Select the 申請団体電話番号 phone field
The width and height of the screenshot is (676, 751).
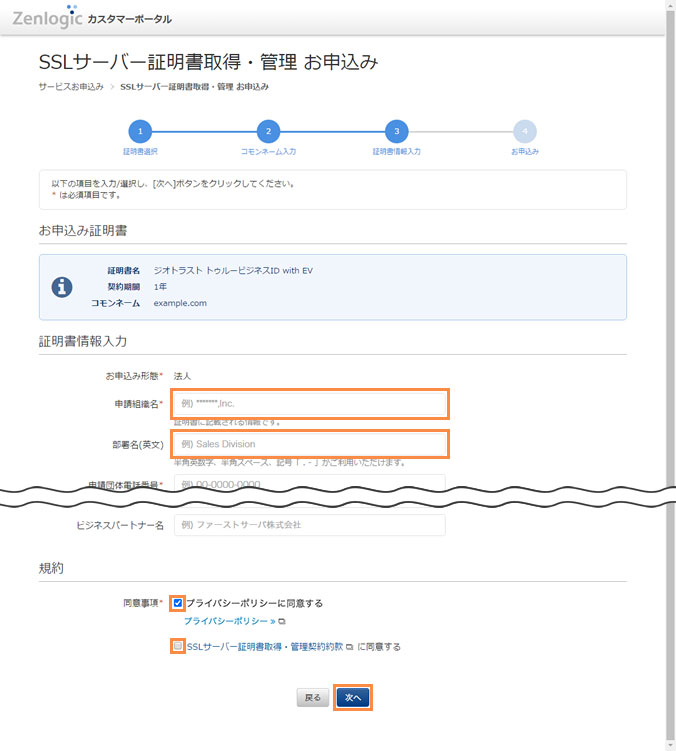pyautogui.click(x=310, y=484)
